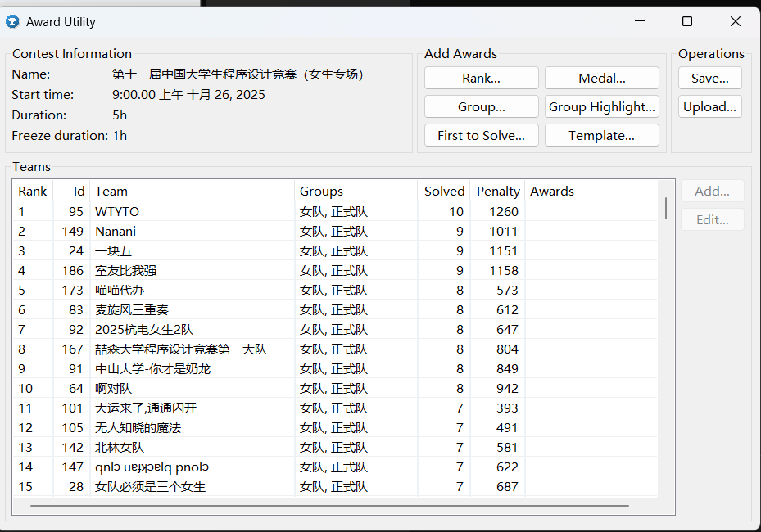The height and width of the screenshot is (532, 761).
Task: Open the Template... awards button
Action: pyautogui.click(x=601, y=136)
